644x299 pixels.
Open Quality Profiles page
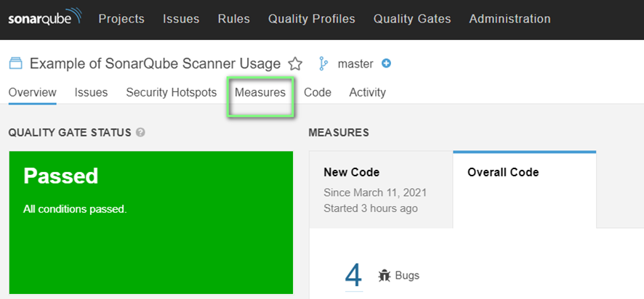(x=312, y=19)
